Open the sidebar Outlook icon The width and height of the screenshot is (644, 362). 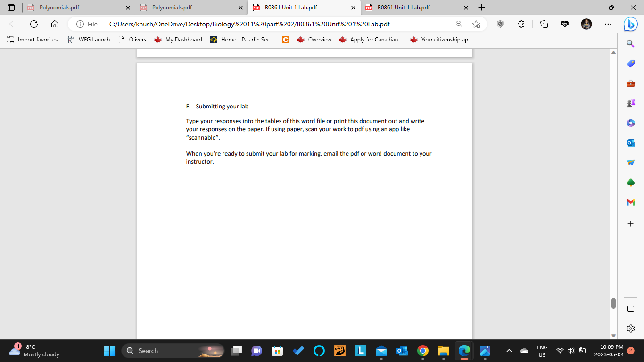pos(630,143)
